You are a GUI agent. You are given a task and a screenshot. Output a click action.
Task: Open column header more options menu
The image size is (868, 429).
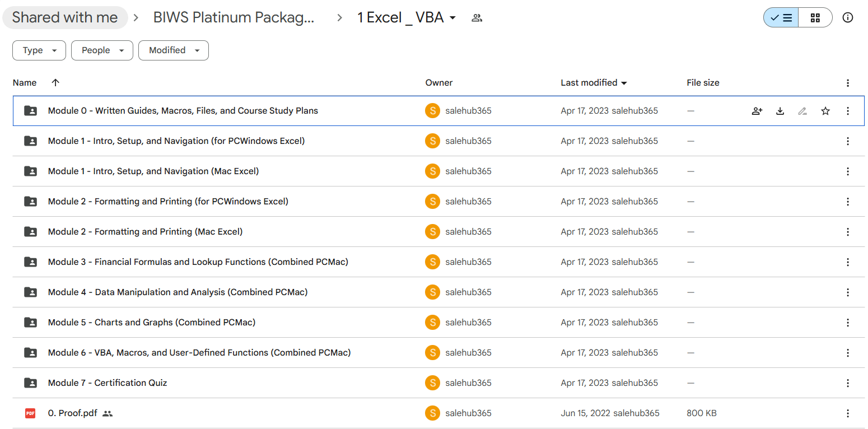848,83
